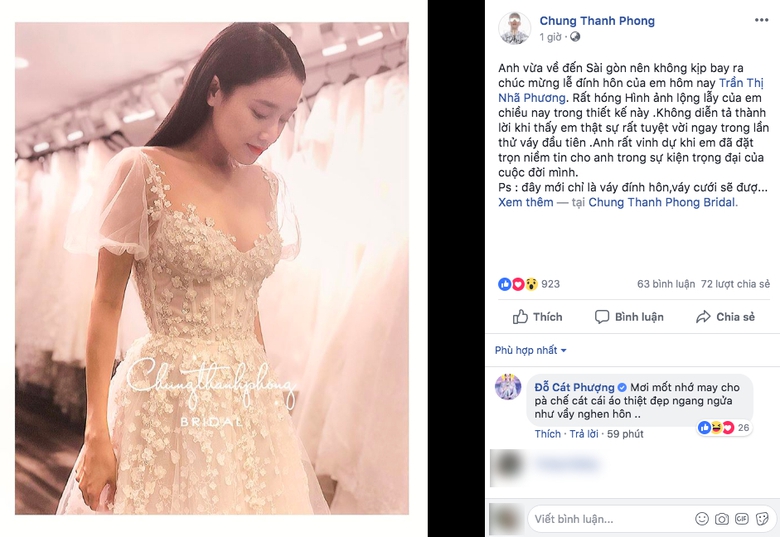Click the Chia sẻ share arrow icon
Image resolution: width=780 pixels, height=537 pixels.
703,317
